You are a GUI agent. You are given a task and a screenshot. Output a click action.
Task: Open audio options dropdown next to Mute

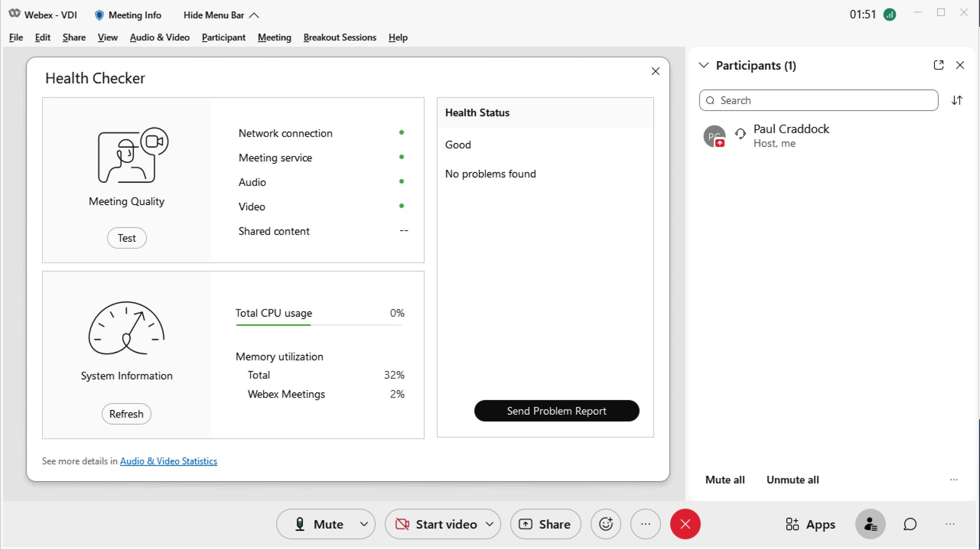(364, 524)
